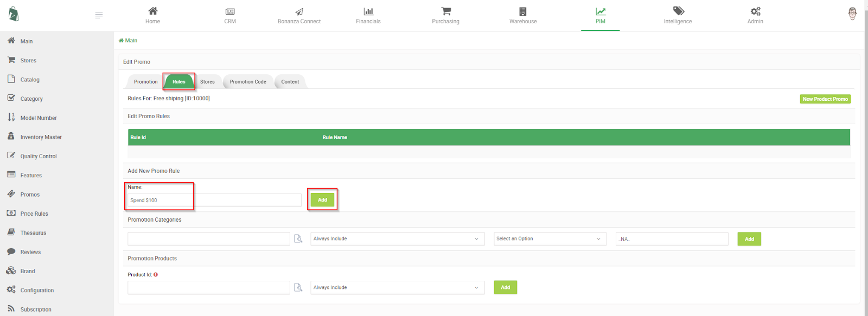This screenshot has height=316, width=868.
Task: Click the Inventory Master icon in sidebar
Action: pyautogui.click(x=11, y=137)
